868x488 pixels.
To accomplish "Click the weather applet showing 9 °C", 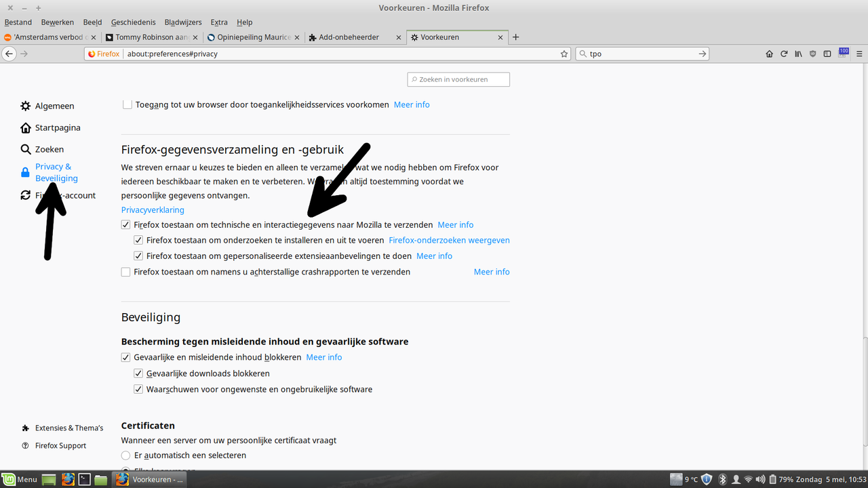I will click(684, 479).
